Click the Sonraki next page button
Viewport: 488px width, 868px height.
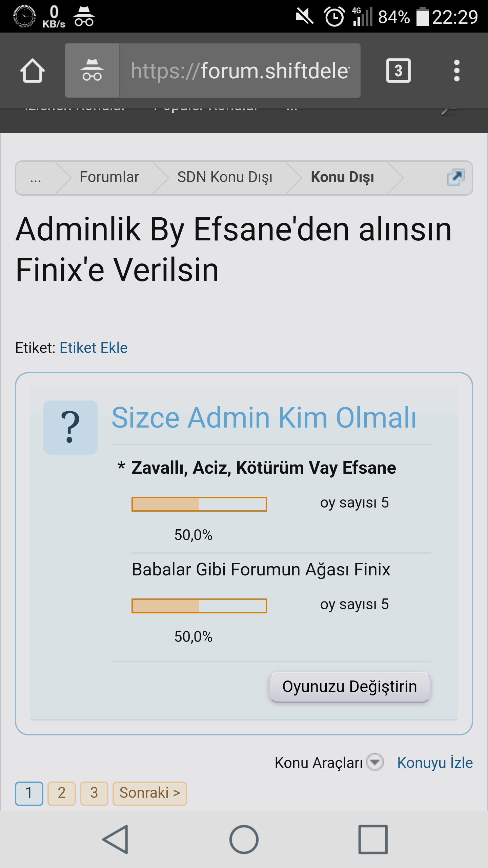(x=149, y=793)
